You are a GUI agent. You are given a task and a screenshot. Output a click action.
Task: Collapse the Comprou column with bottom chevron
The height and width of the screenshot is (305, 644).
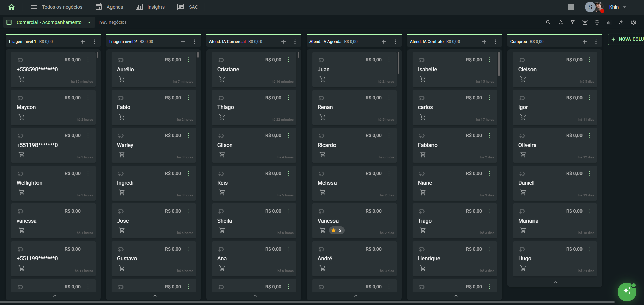pos(555,282)
